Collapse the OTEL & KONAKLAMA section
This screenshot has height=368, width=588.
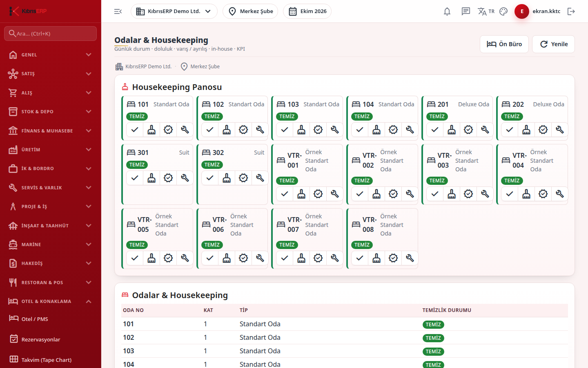point(51,301)
